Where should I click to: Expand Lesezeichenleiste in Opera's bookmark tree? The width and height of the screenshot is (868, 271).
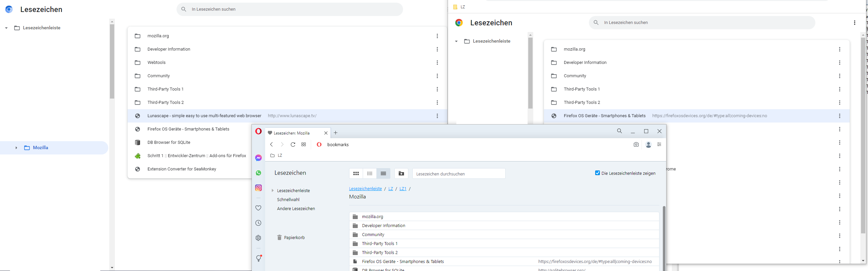[272, 190]
